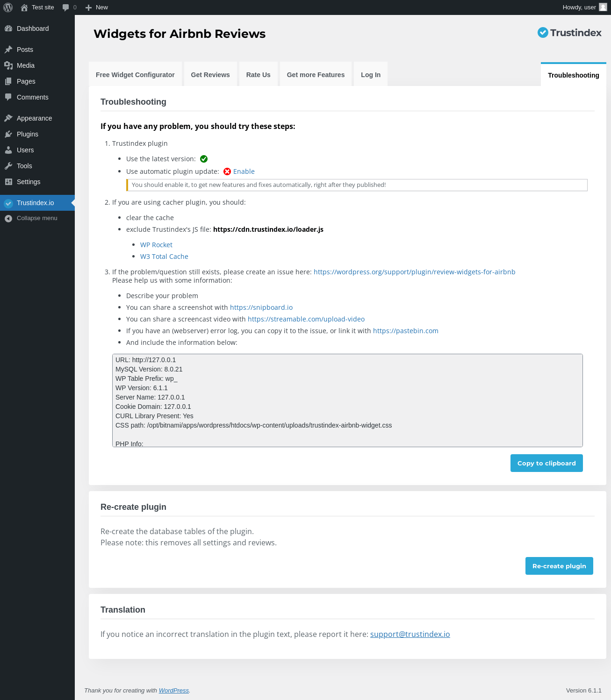Click loader.js URL text

pos(268,229)
